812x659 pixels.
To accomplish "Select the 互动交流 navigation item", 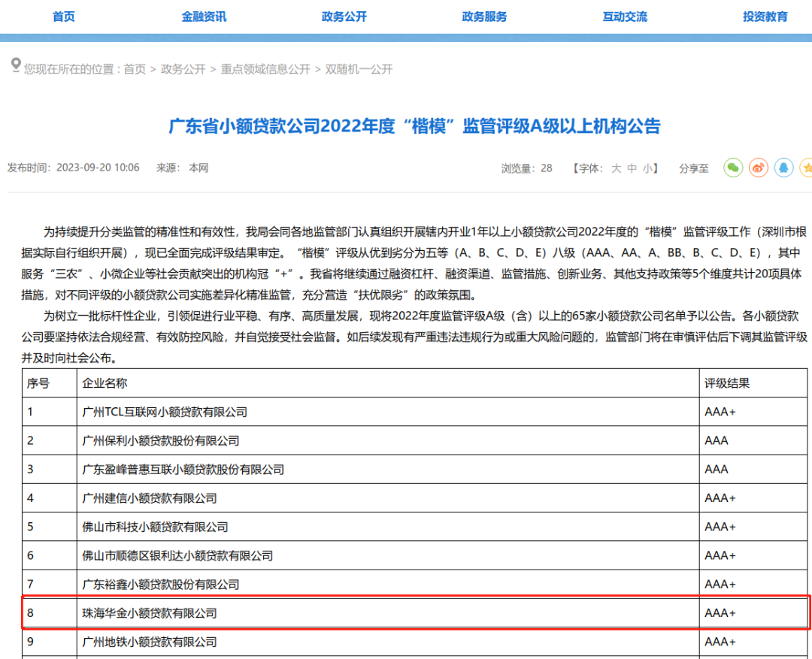I will click(x=625, y=17).
